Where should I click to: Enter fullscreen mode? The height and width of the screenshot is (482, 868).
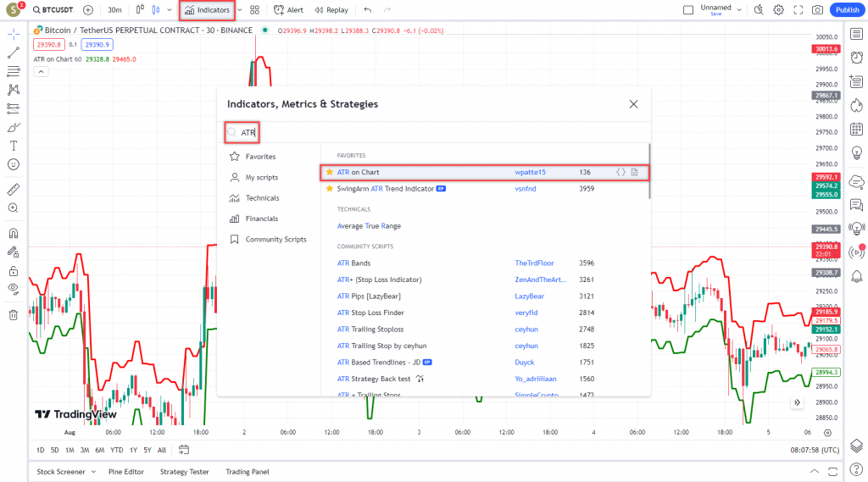coord(798,10)
